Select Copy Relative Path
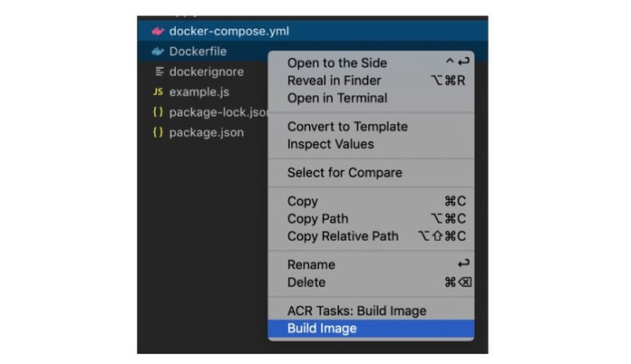 click(x=343, y=236)
